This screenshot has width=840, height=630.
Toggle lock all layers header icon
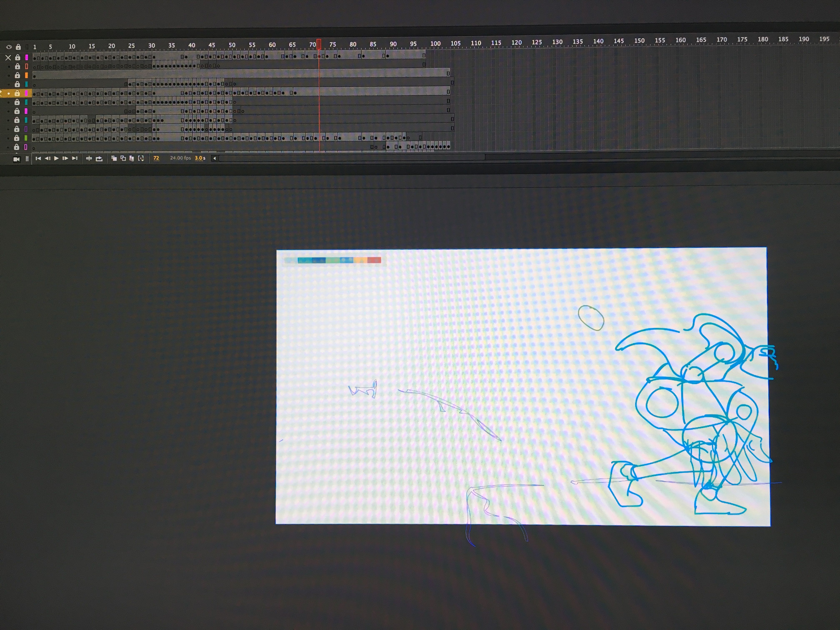click(18, 47)
